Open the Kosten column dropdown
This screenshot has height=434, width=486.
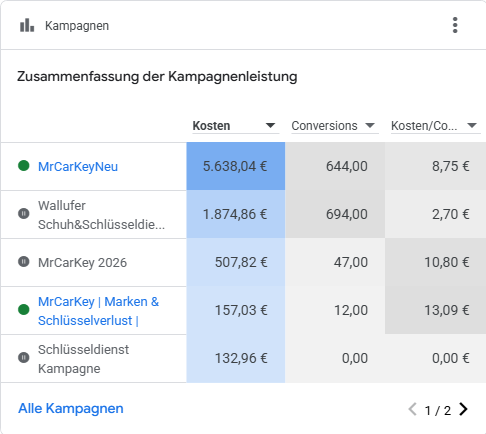(236, 126)
